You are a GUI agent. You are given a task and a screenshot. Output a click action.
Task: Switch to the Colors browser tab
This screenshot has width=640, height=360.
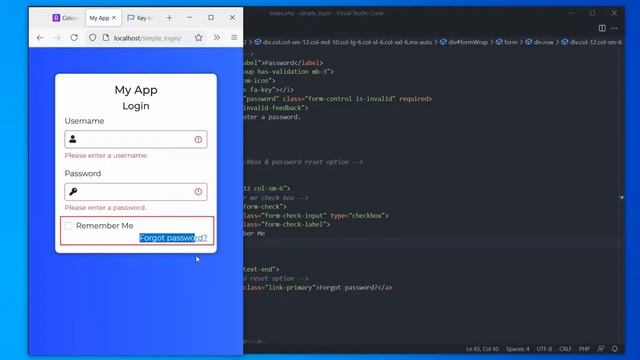[65, 18]
